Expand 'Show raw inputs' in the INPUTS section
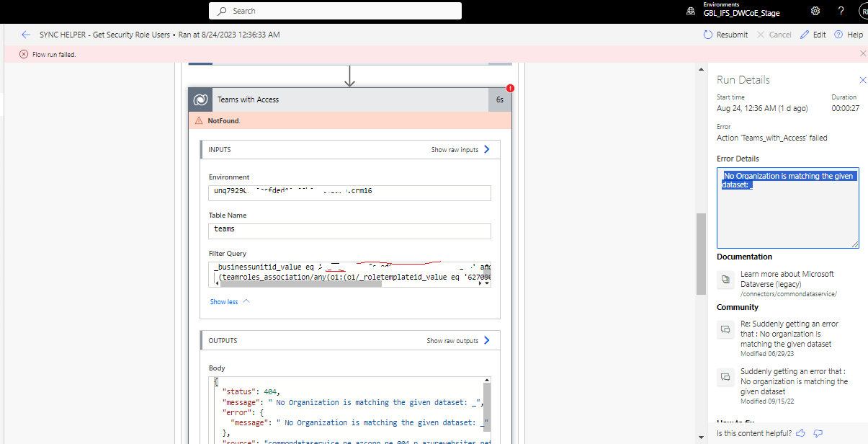 pyautogui.click(x=455, y=149)
